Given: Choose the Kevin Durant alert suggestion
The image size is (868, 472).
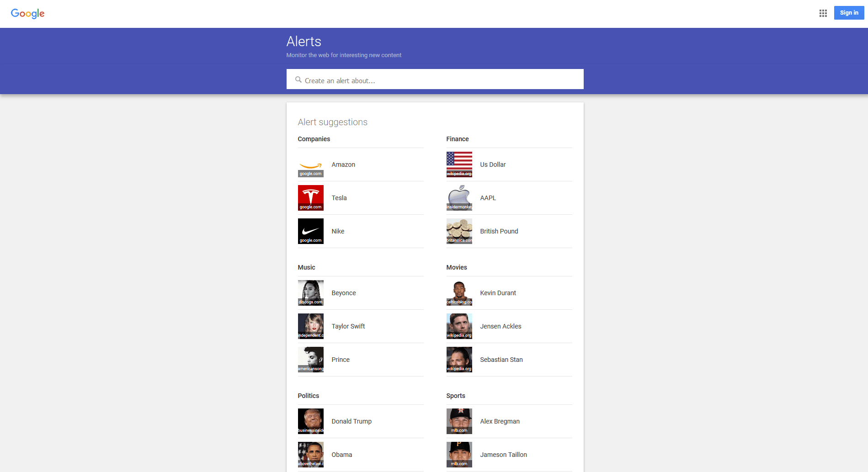Looking at the screenshot, I should (498, 293).
